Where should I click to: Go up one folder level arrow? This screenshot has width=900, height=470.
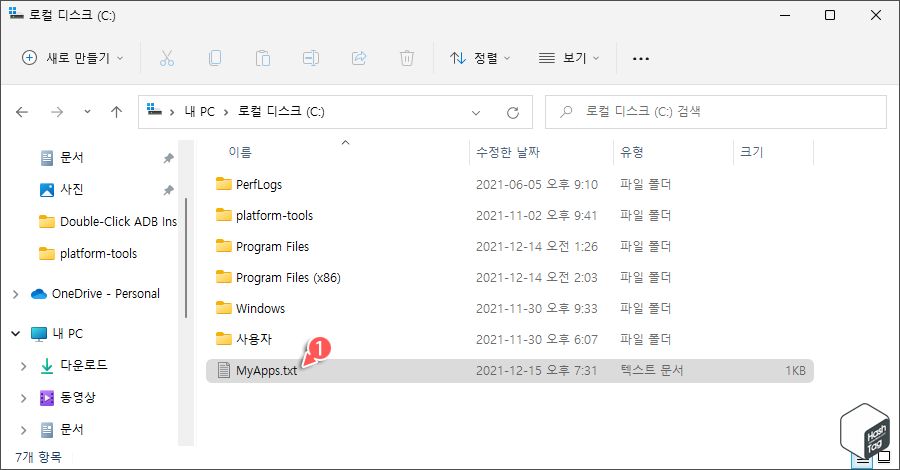117,112
